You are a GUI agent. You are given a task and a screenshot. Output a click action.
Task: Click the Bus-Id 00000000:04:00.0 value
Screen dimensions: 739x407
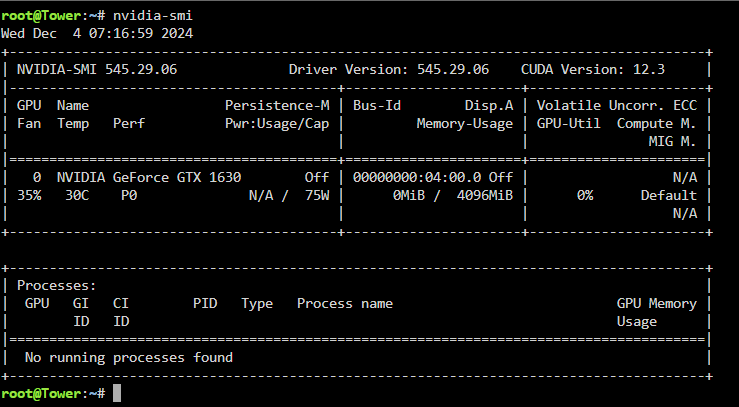tap(417, 177)
